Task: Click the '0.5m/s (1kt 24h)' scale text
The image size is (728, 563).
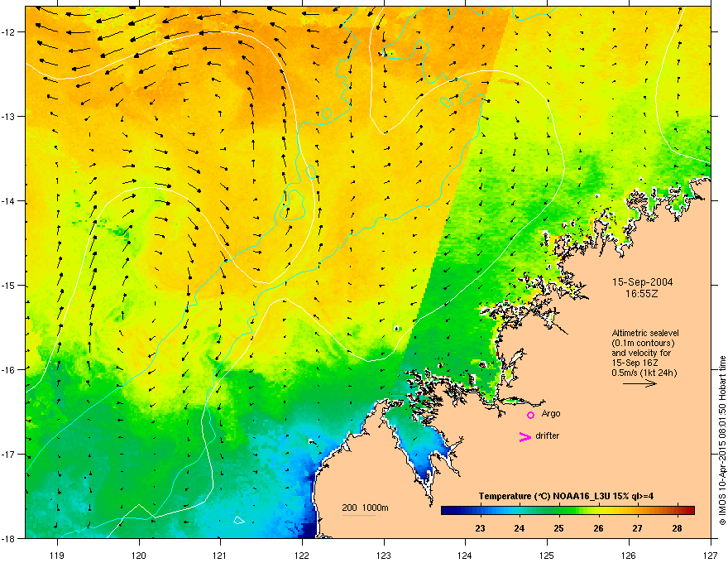Action: coord(644,373)
